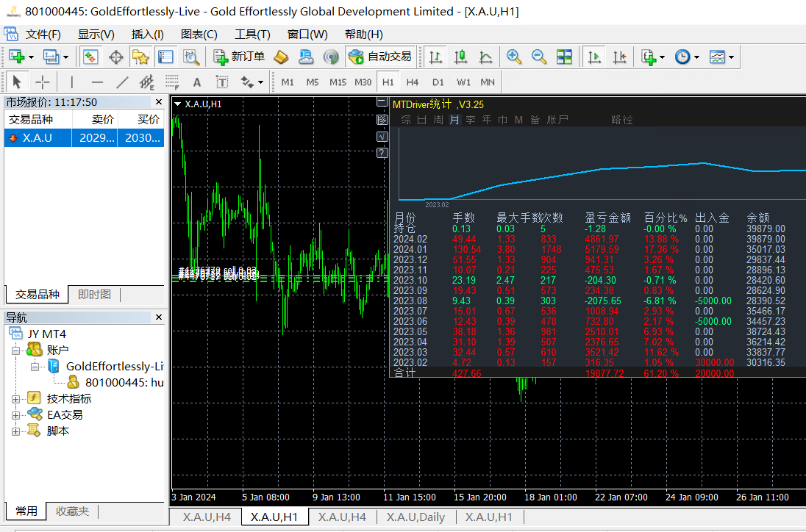Select the crosshair tool

pyautogui.click(x=42, y=82)
